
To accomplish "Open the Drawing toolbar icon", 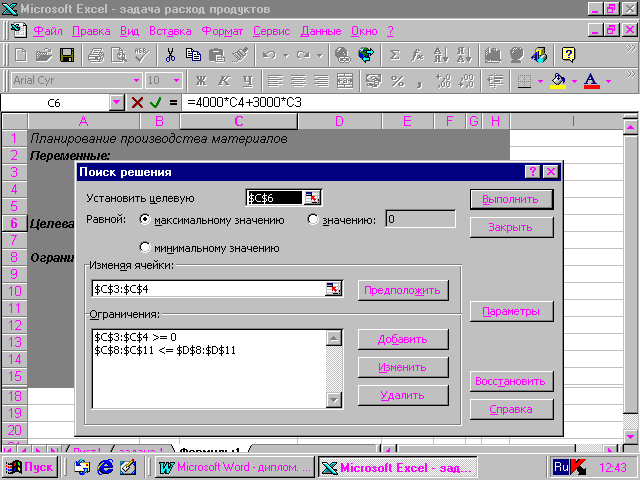I will tap(539, 55).
